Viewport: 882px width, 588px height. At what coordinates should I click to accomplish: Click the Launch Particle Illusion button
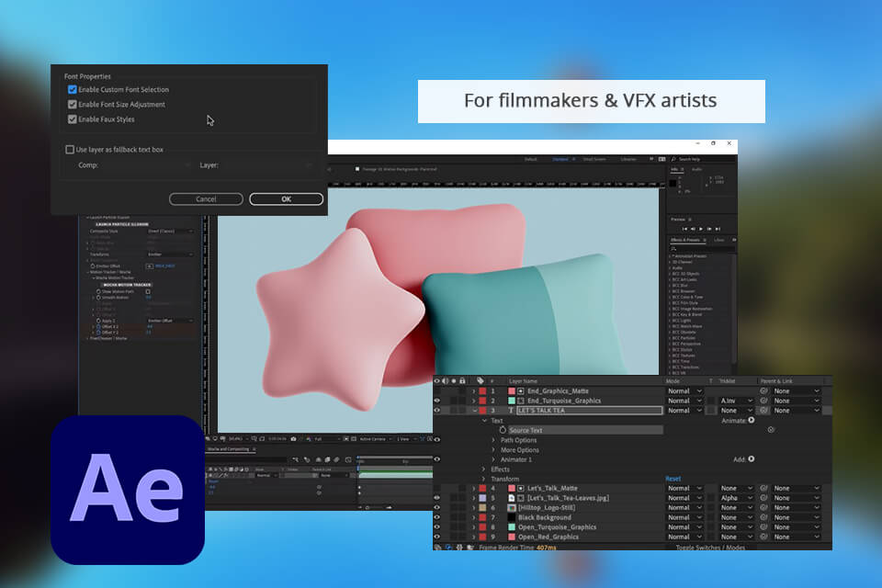pos(122,224)
